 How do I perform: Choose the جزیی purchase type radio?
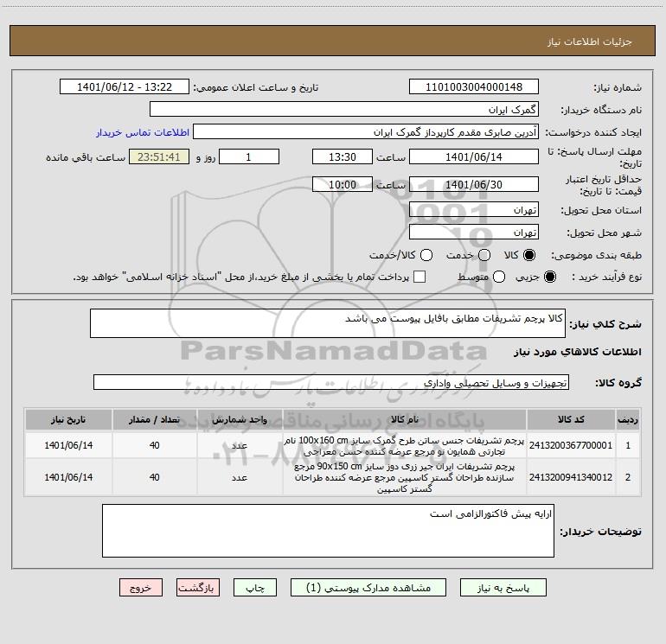coord(549,277)
